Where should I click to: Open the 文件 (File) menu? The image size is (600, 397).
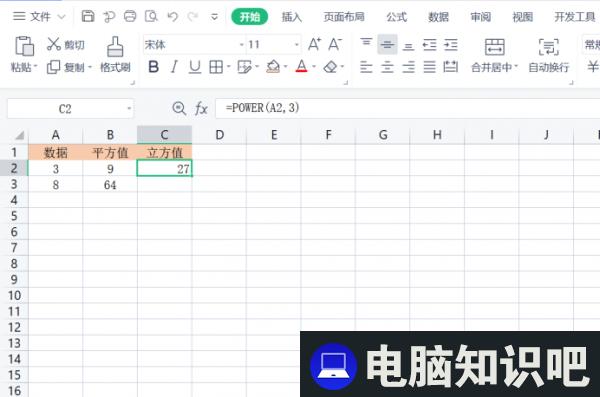[x=40, y=17]
